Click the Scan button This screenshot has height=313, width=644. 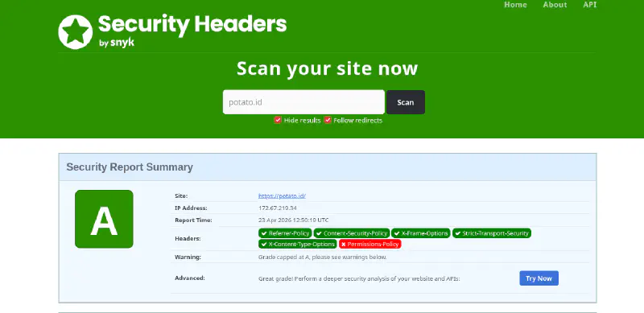click(406, 102)
